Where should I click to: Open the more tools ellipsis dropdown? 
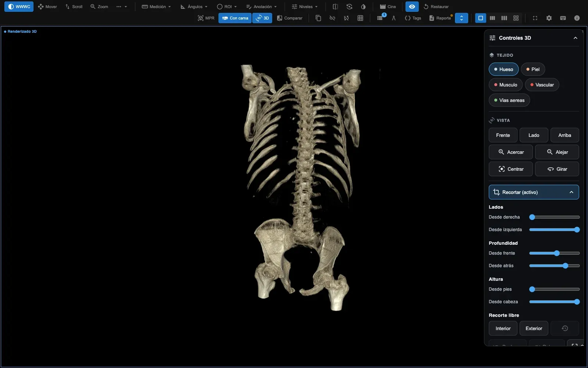pos(122,7)
